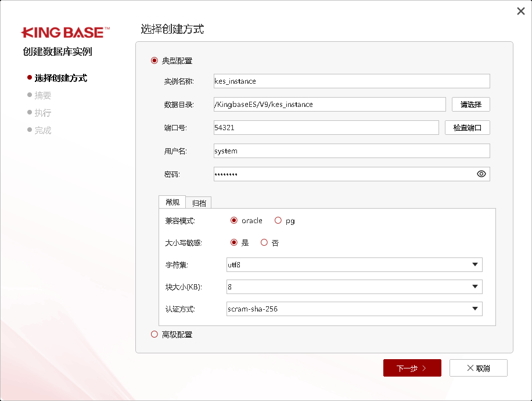Close the installer dialog window

(x=521, y=11)
